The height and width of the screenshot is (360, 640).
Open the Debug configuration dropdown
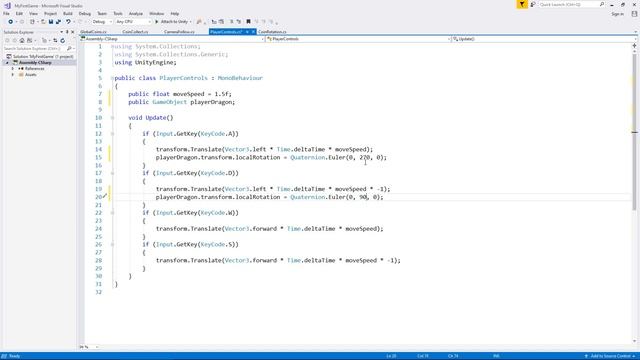(102, 22)
